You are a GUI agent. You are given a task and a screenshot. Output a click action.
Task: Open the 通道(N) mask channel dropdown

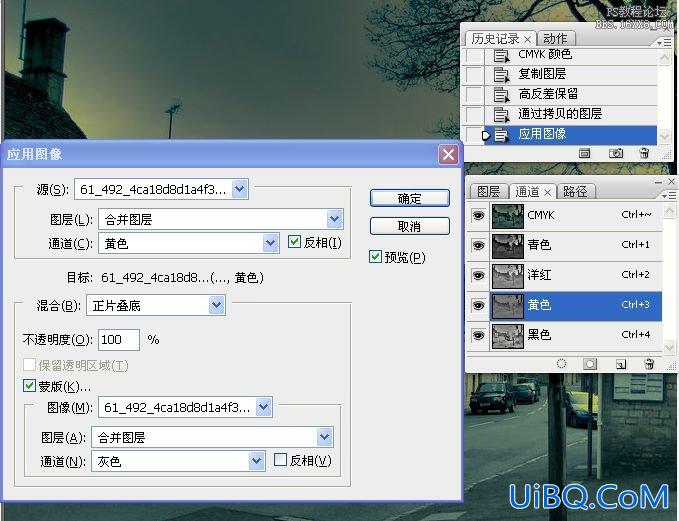[x=256, y=461]
